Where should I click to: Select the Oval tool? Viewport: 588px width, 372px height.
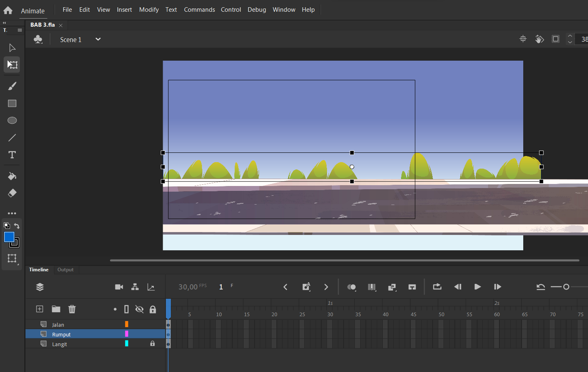click(x=12, y=120)
